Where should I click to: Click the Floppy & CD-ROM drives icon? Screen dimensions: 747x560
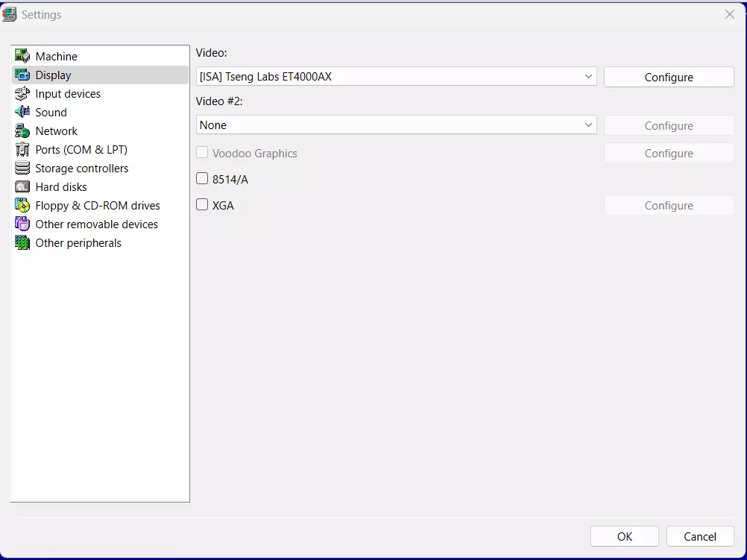click(x=22, y=205)
